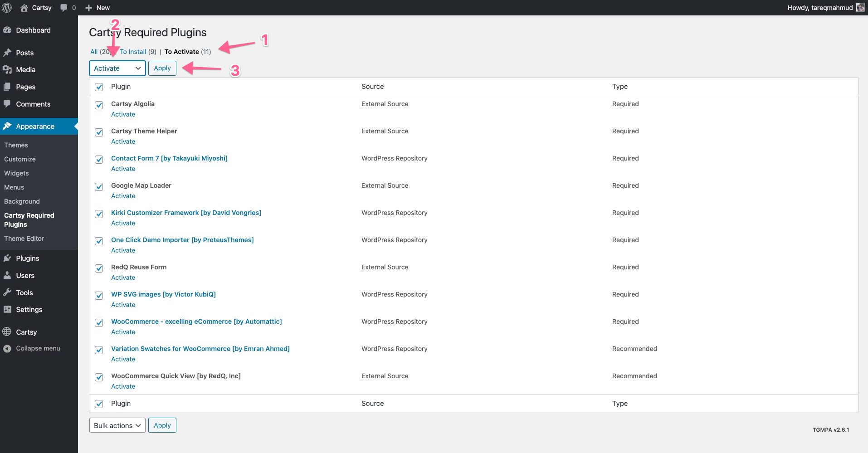Select Cartsy Required Plugins submenu item
The width and height of the screenshot is (868, 453).
coord(29,220)
